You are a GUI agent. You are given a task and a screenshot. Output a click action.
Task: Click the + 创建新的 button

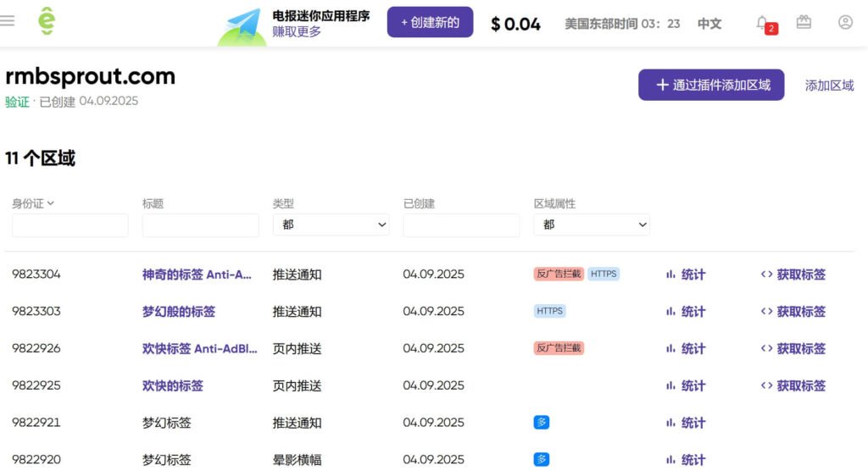[x=430, y=23]
